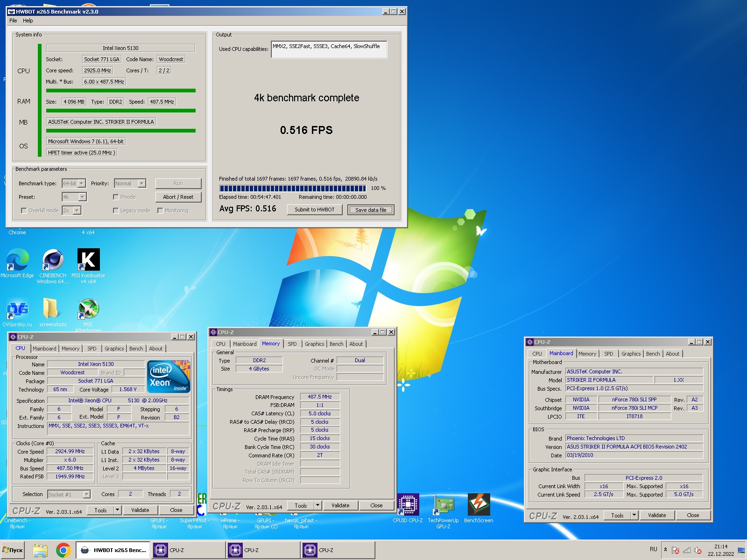The image size is (747, 560).
Task: Activate second CPU-Z taskbar button
Action: 263,550
